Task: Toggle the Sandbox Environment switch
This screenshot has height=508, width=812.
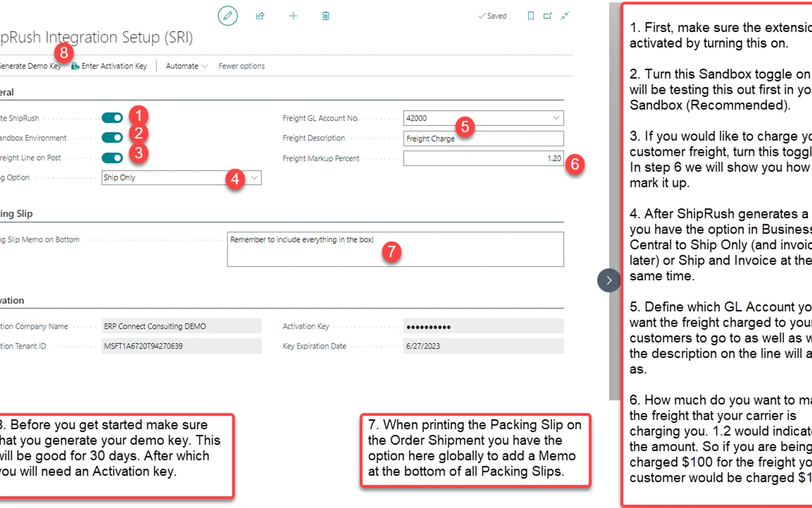Action: click(x=112, y=138)
